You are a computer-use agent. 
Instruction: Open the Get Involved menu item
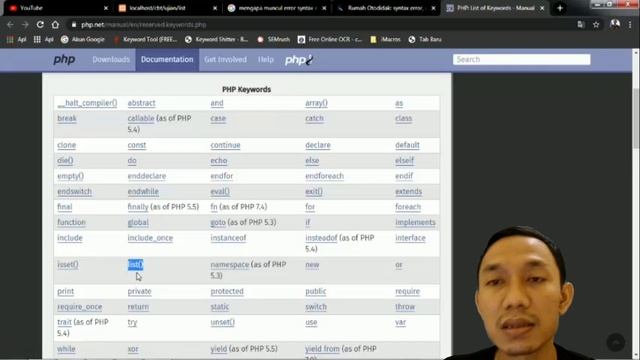[225, 60]
